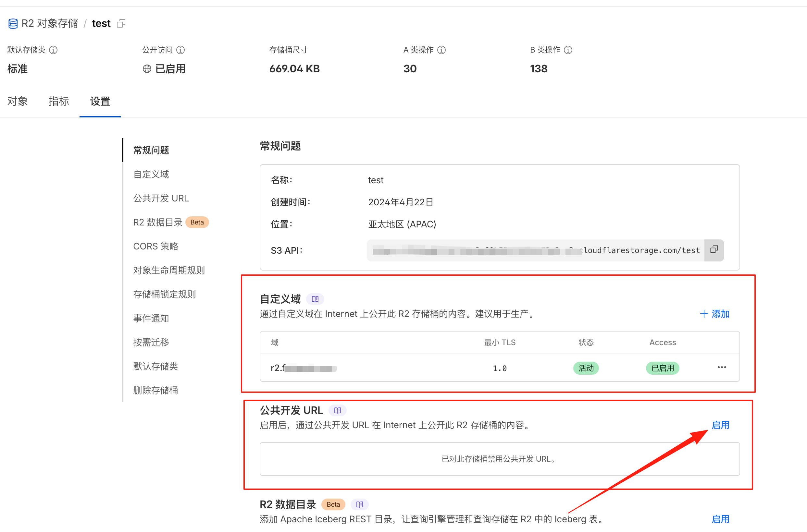Switch to the 对象 tab
This screenshot has height=532, width=807.
(18, 101)
